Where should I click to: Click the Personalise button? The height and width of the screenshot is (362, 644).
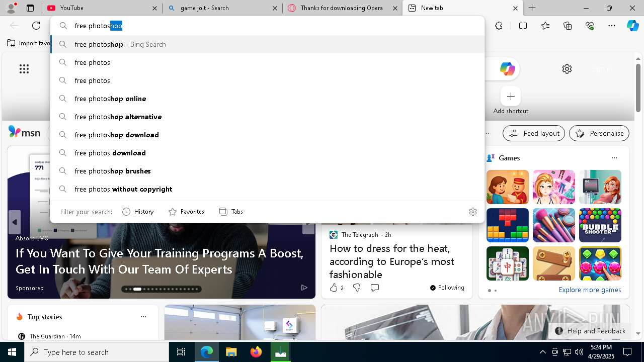coord(599,133)
